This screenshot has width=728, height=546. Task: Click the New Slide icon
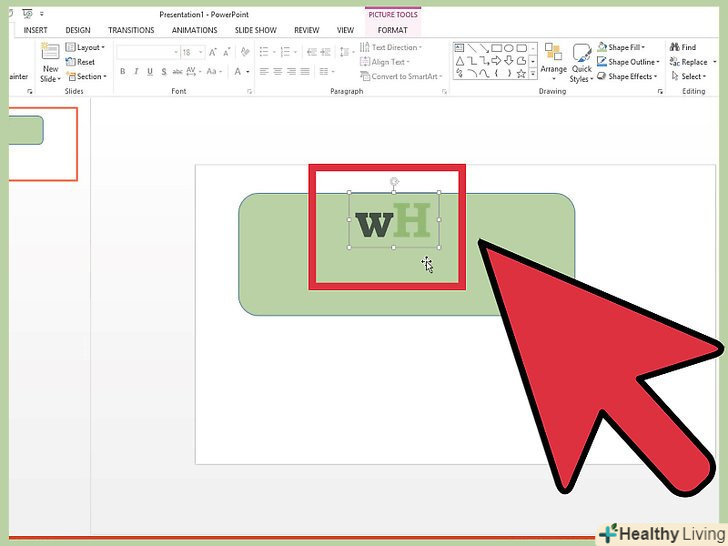[x=50, y=55]
